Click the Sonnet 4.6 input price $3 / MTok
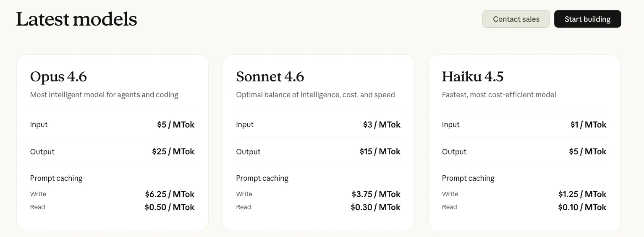This screenshot has width=644, height=237. point(382,125)
